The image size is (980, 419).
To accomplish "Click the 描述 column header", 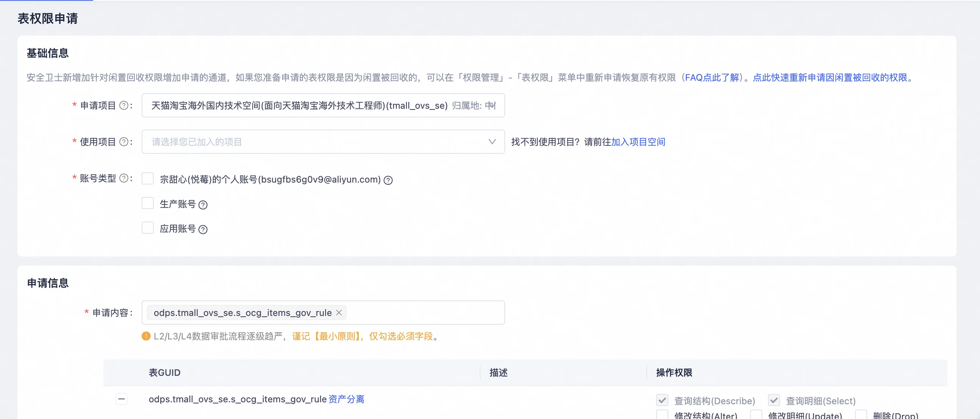I will pyautogui.click(x=499, y=372).
